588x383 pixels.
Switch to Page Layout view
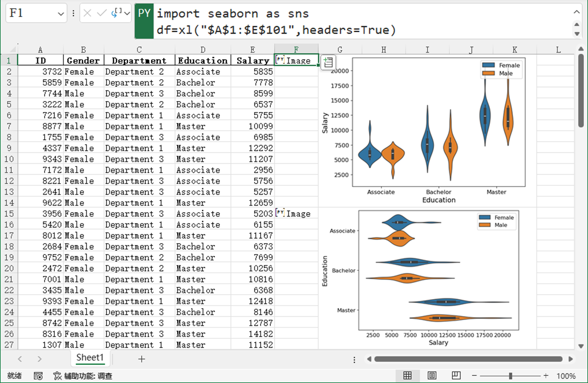click(432, 375)
